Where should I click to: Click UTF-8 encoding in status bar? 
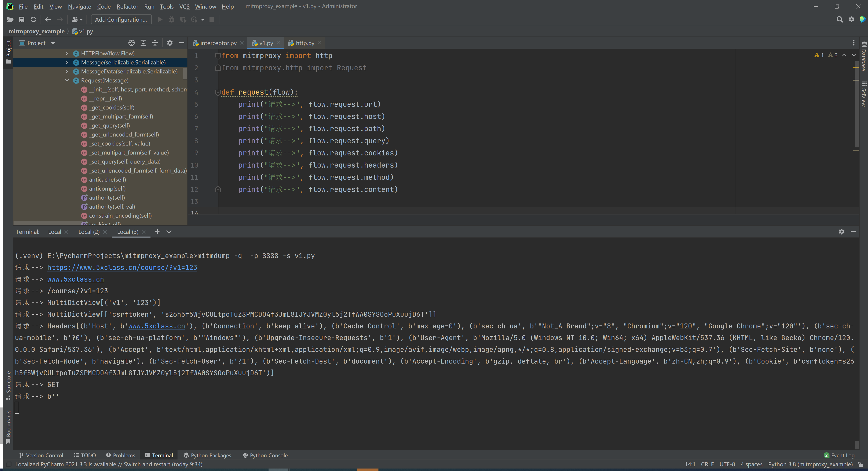(727, 464)
